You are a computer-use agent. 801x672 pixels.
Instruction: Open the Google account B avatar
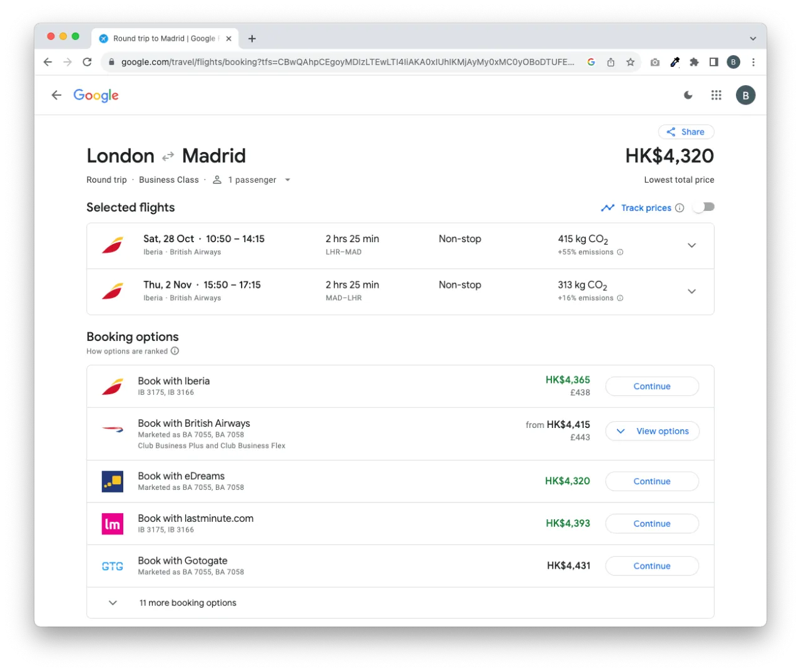pyautogui.click(x=745, y=95)
